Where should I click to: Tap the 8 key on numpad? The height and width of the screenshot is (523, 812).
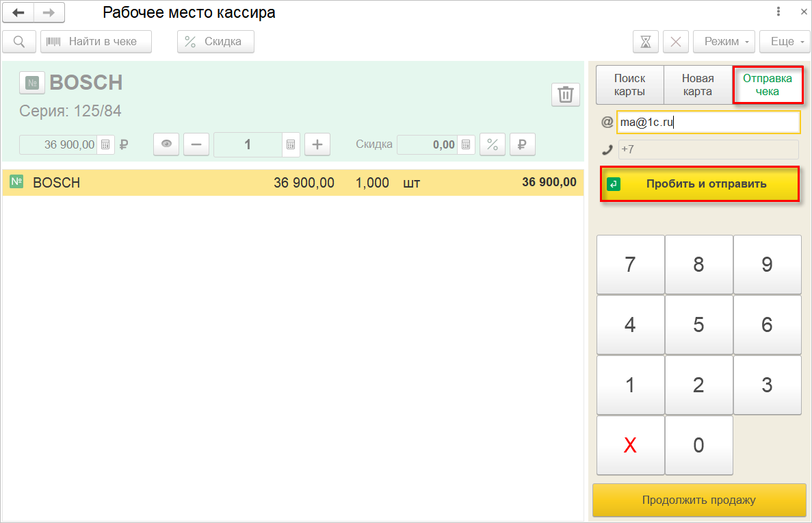coord(698,264)
